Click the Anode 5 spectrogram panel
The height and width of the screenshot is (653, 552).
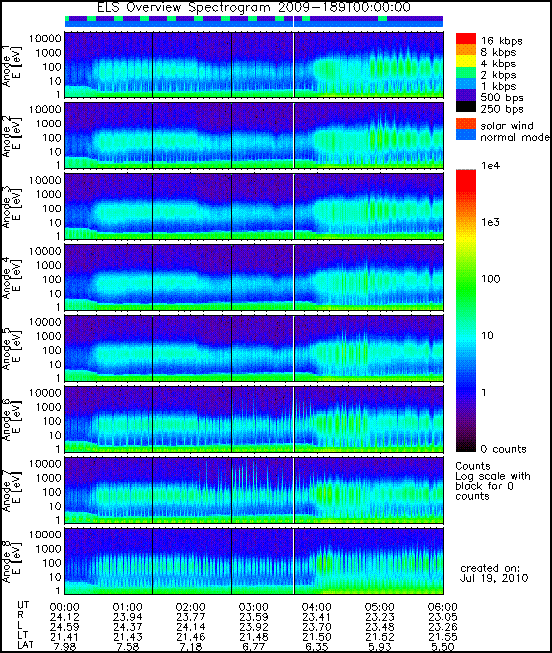coord(254,348)
